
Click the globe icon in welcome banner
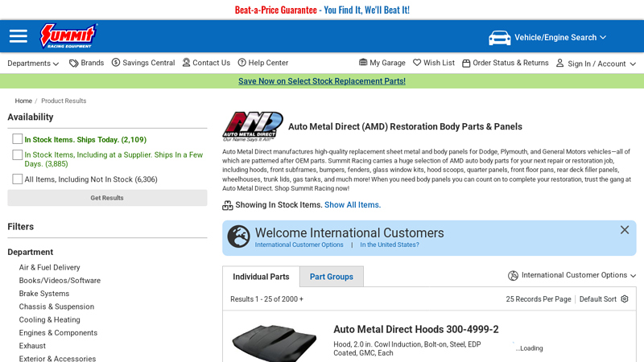coord(238,237)
